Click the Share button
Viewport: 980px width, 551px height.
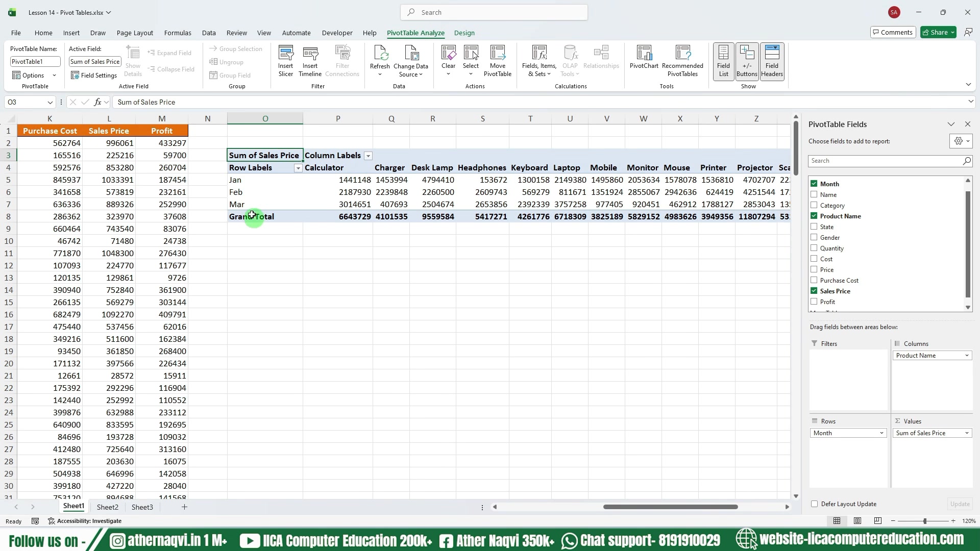click(x=939, y=32)
